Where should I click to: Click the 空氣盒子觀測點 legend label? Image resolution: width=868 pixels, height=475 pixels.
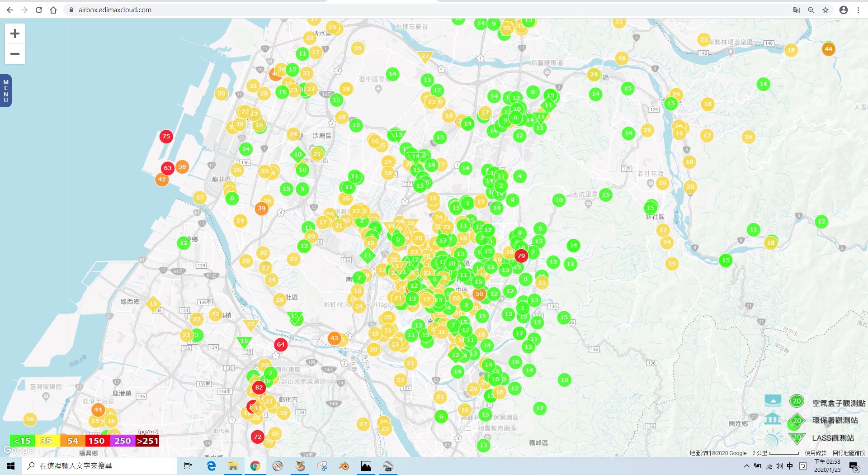tap(839, 403)
